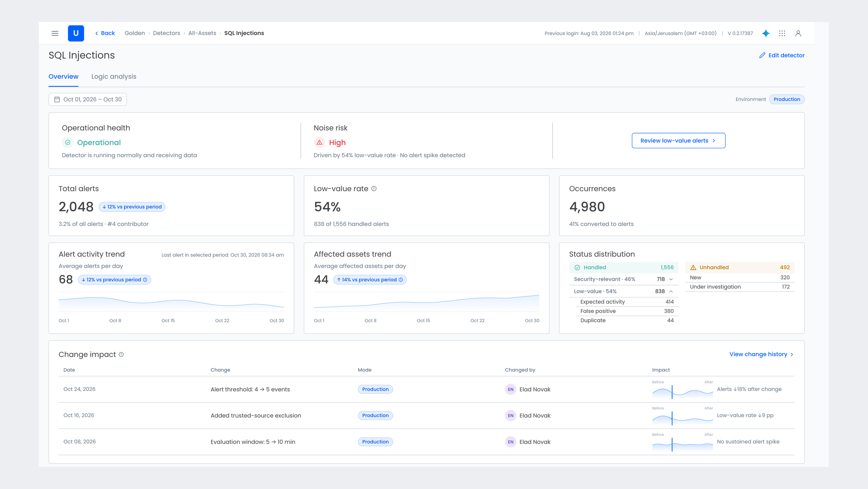Click the Back link
The height and width of the screenshot is (489, 868).
click(105, 33)
